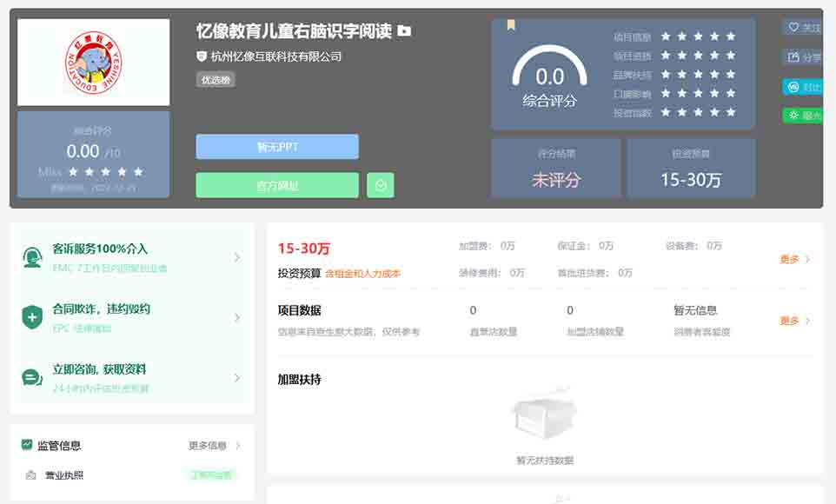Click the third star of the 品牌扶持 row
836x504 pixels.
698,74
